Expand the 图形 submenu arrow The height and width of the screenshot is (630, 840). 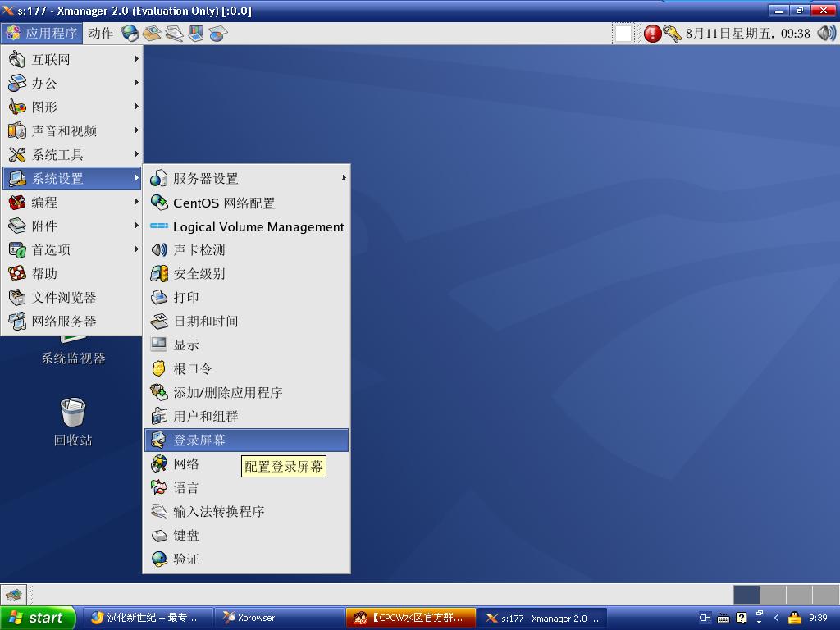pos(136,107)
